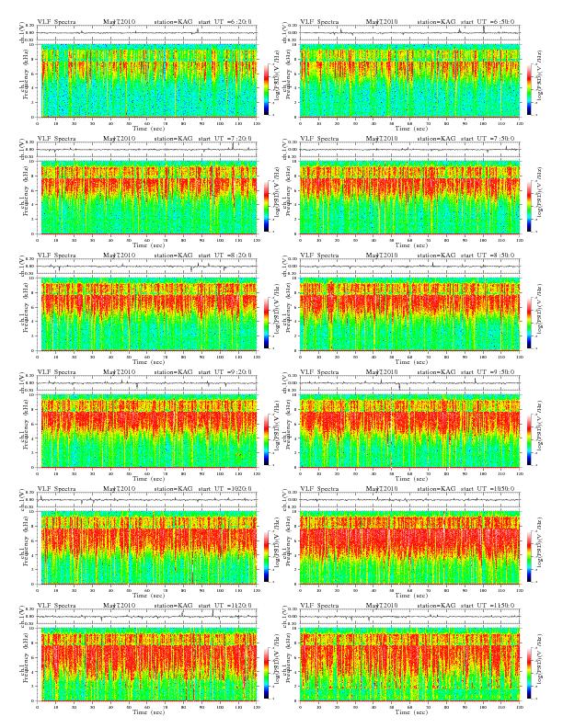Screen dimensions: 563x728
Task: Click the spectrogram starting UT 6:20:0
Action: [x=147, y=80]
